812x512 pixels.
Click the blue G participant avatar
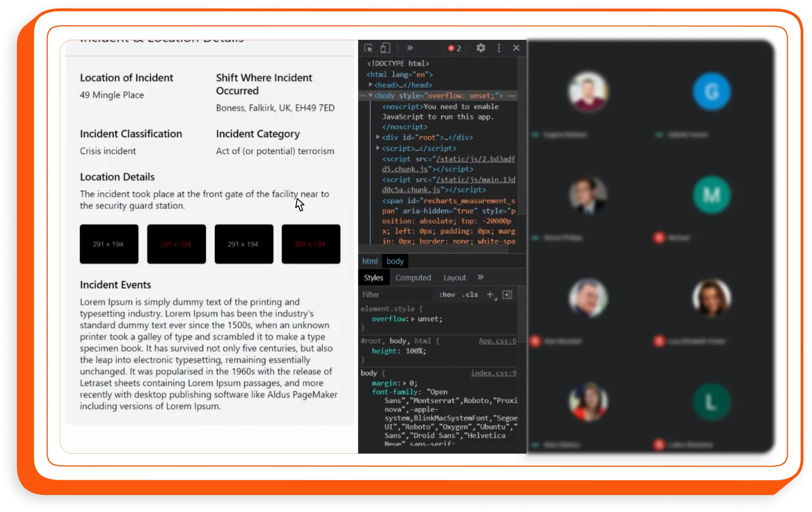pos(711,91)
